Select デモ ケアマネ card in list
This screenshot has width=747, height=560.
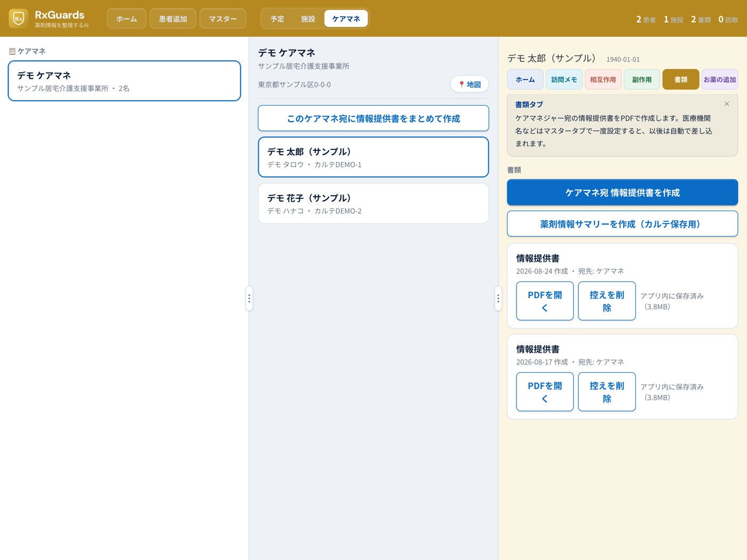(124, 81)
